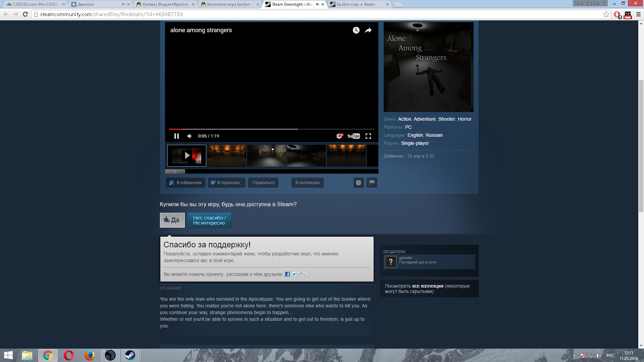Screen dimensions: 644x362
Task: Click the 'В избранном' favorite button
Action: click(x=185, y=183)
